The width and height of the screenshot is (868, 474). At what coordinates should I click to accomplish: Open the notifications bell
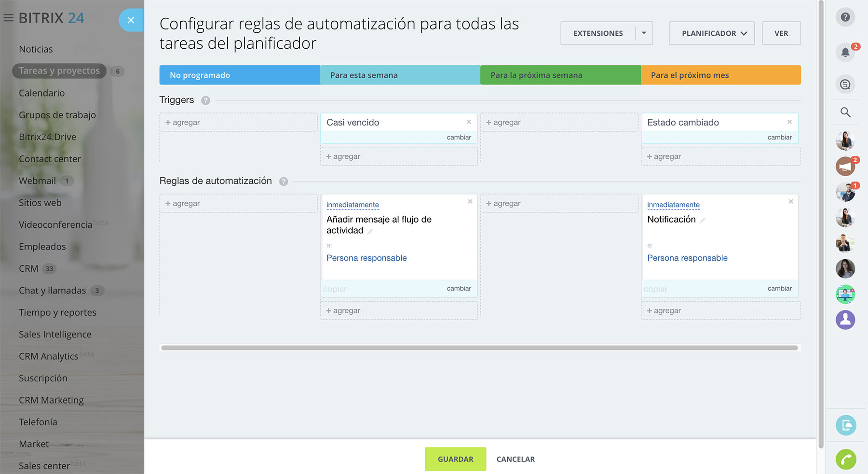[x=845, y=52]
